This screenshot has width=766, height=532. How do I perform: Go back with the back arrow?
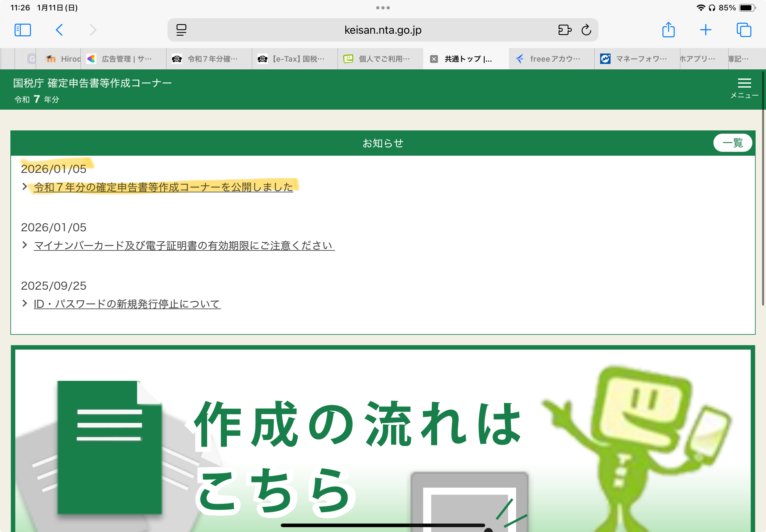point(59,30)
